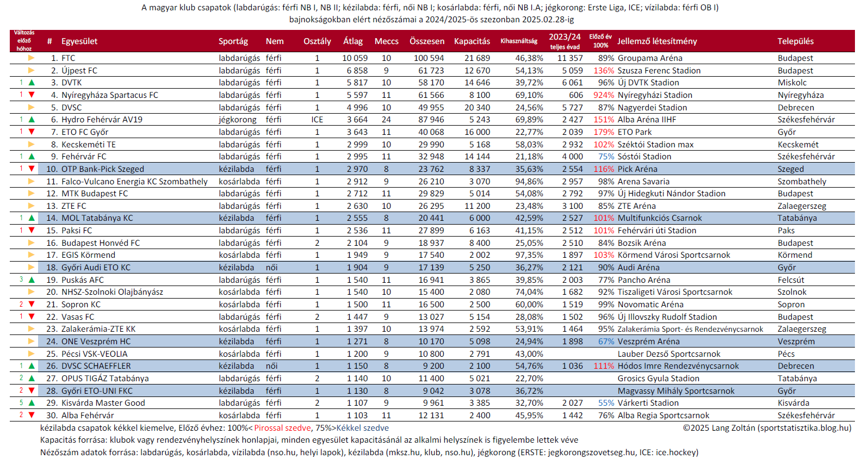The width and height of the screenshot is (868, 465).
Task: Click the red 924% value
Action: pyautogui.click(x=604, y=95)
